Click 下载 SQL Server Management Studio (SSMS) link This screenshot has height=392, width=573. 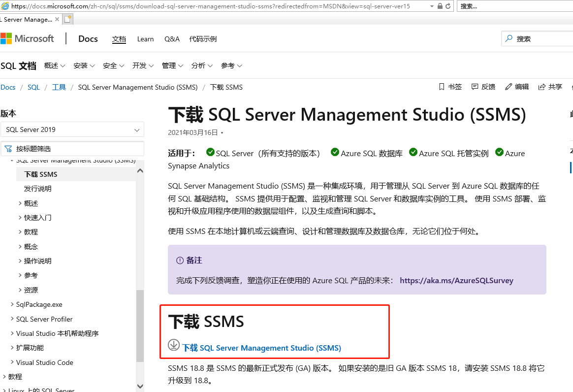(262, 348)
